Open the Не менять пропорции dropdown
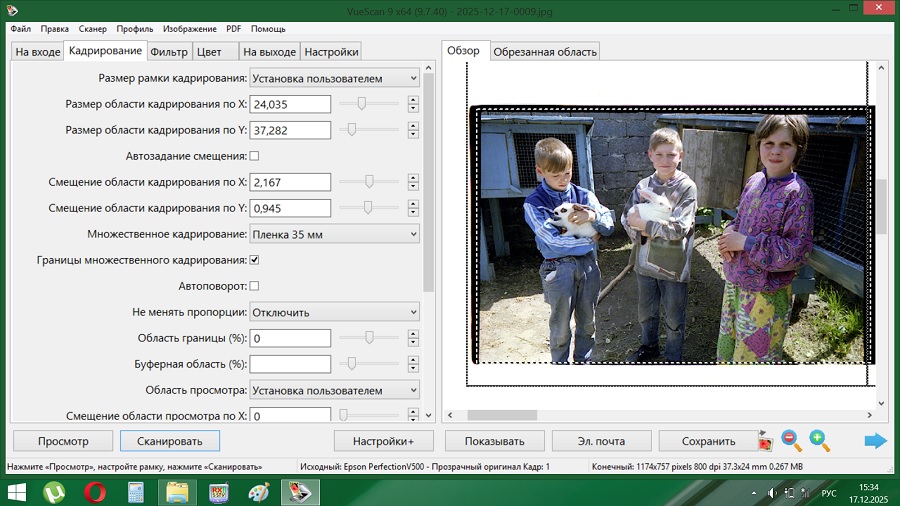900x506 pixels. pyautogui.click(x=334, y=312)
